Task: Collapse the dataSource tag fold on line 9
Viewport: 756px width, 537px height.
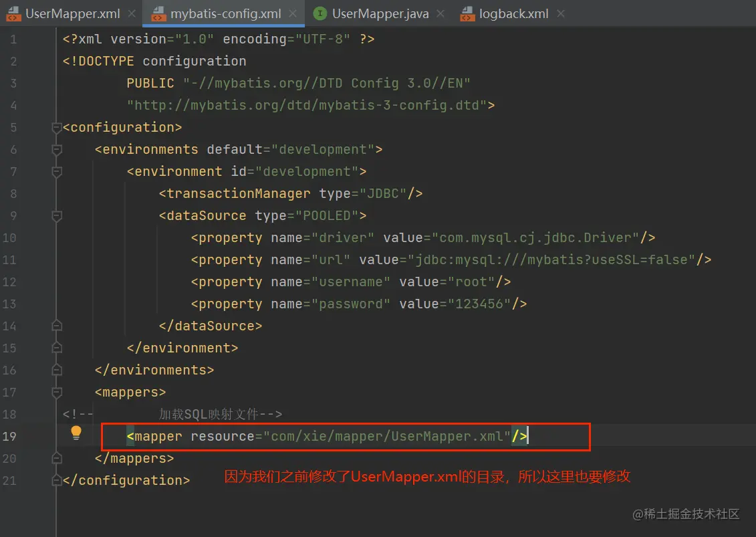Action: tap(56, 216)
